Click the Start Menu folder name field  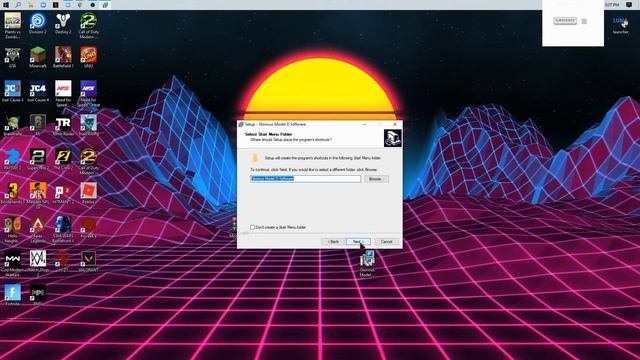click(x=305, y=179)
